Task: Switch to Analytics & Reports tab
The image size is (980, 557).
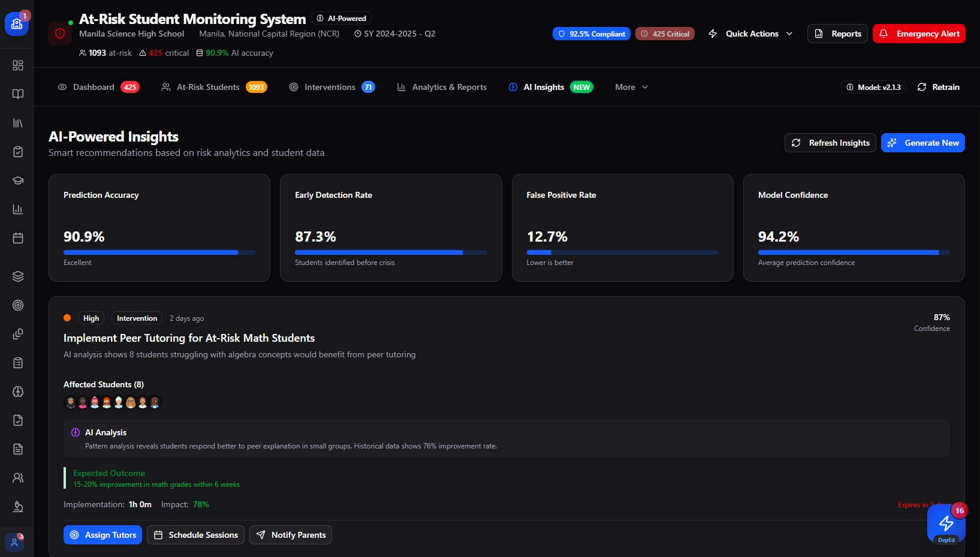Action: pyautogui.click(x=442, y=87)
